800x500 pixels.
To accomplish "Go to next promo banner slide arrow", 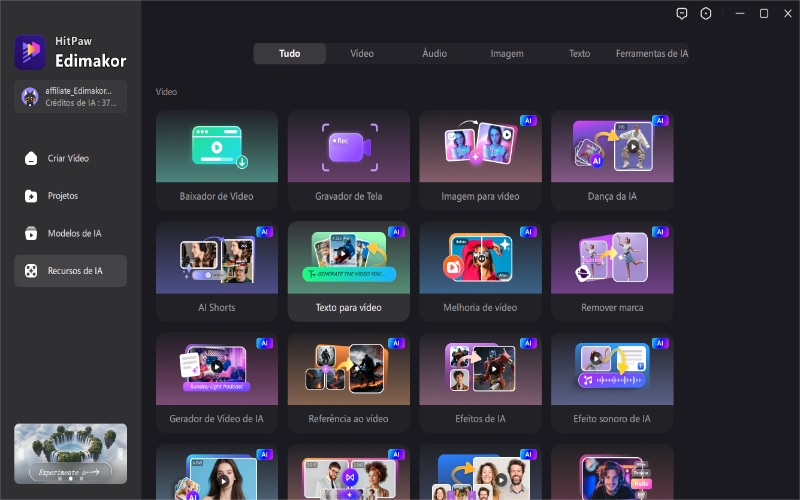I will tap(120, 454).
